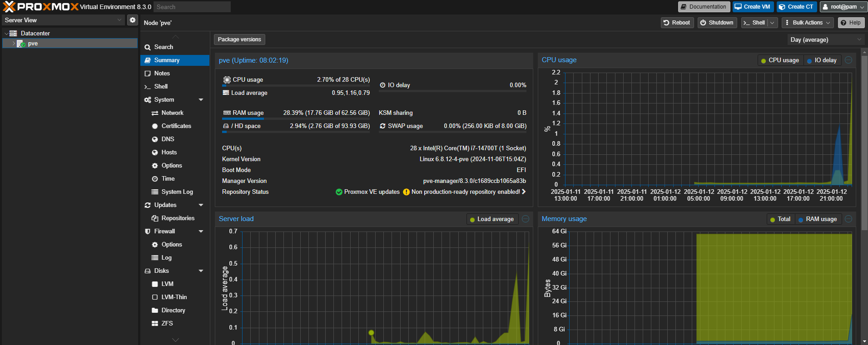Click the ZFS grid icon
The width and height of the screenshot is (868, 345).
pos(155,324)
